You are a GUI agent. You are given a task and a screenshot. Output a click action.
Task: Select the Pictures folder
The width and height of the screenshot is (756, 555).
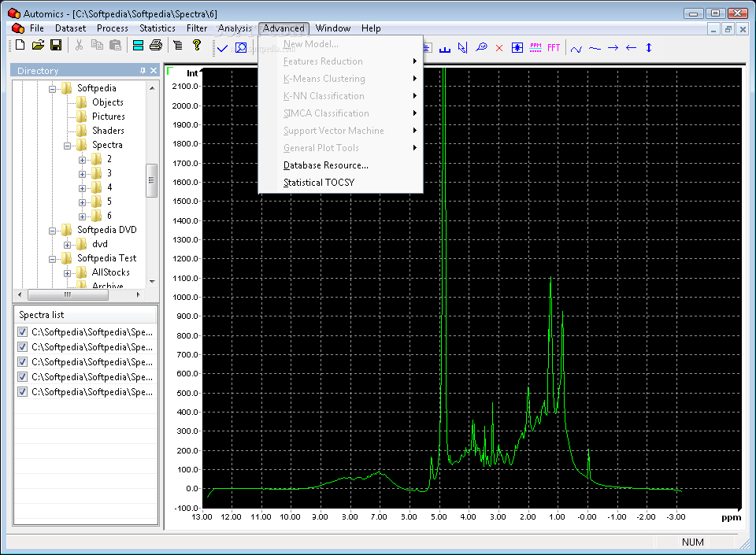[109, 117]
